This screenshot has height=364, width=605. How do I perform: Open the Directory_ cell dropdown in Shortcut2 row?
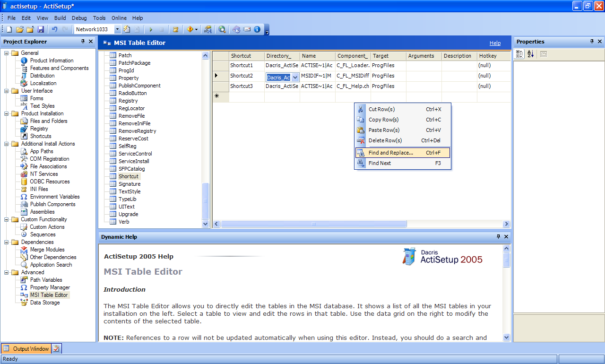coord(295,77)
